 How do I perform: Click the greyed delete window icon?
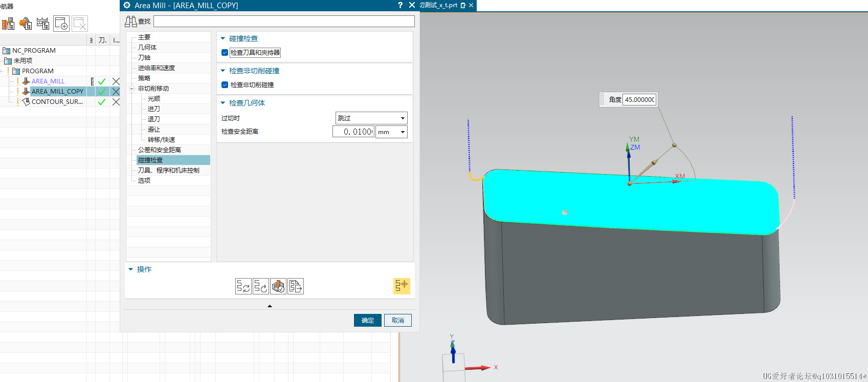[80, 24]
